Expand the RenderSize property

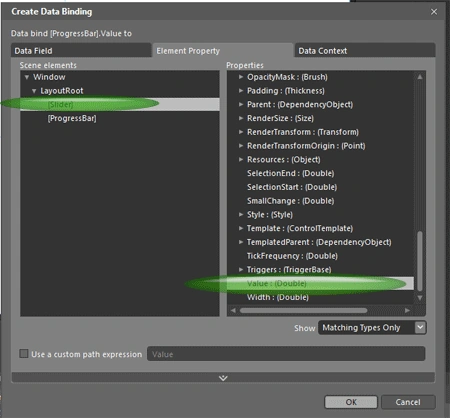click(241, 118)
